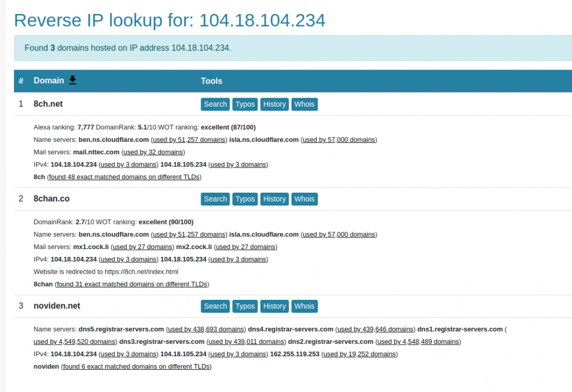View History for 8chan.co

(274, 199)
